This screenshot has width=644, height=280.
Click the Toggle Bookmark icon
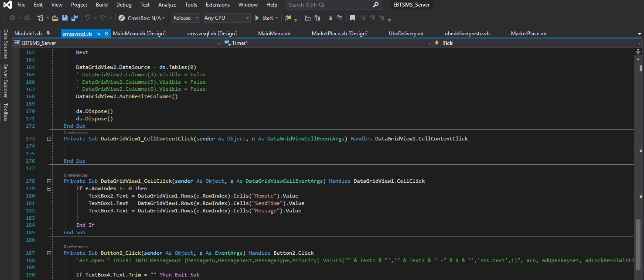coord(352,18)
